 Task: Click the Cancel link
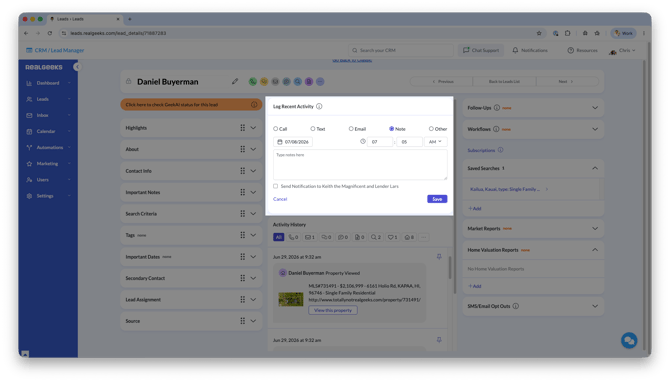coord(280,199)
